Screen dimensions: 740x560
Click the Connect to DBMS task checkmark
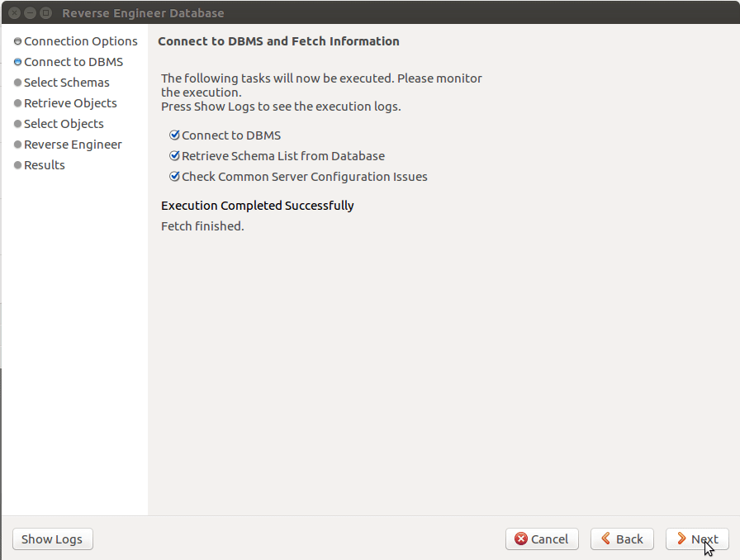[x=174, y=135]
